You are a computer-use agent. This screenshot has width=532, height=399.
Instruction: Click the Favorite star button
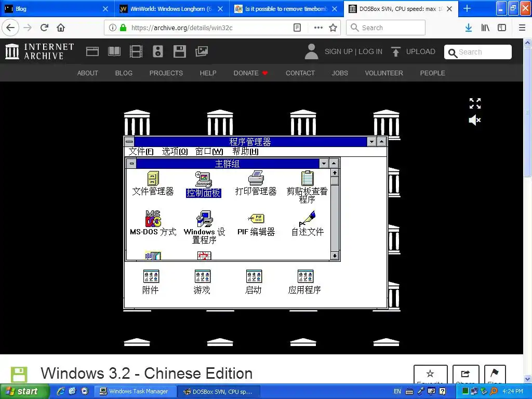[x=430, y=375]
